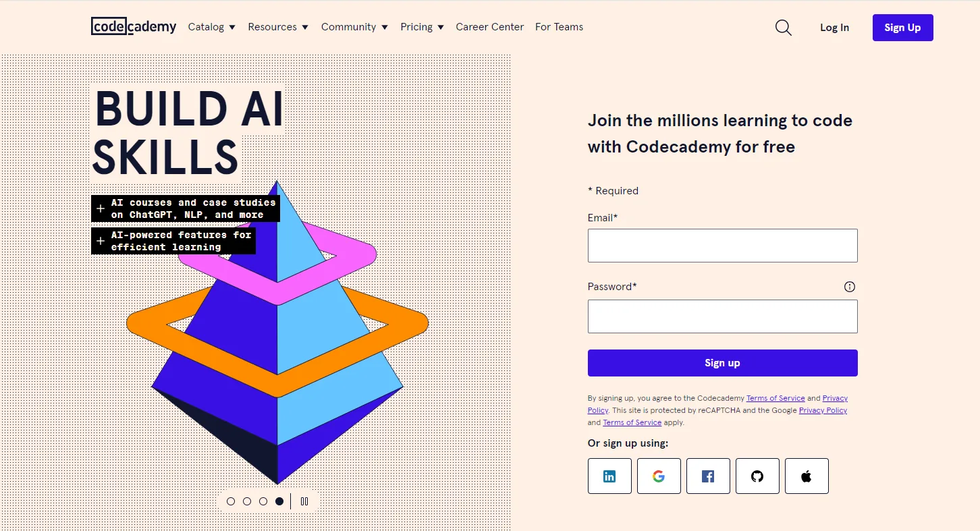Viewport: 980px width, 531px height.
Task: Select the third carousel slide dot
Action: 263,501
